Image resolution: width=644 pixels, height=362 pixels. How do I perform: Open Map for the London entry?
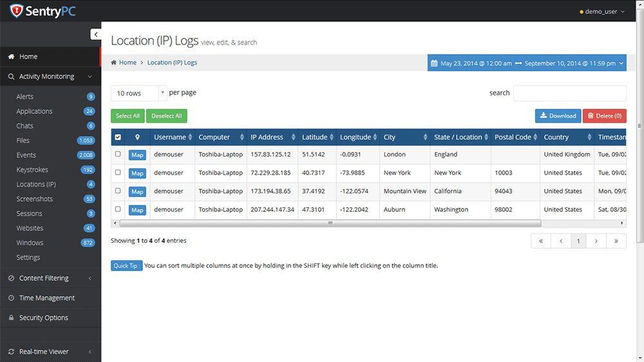point(137,155)
